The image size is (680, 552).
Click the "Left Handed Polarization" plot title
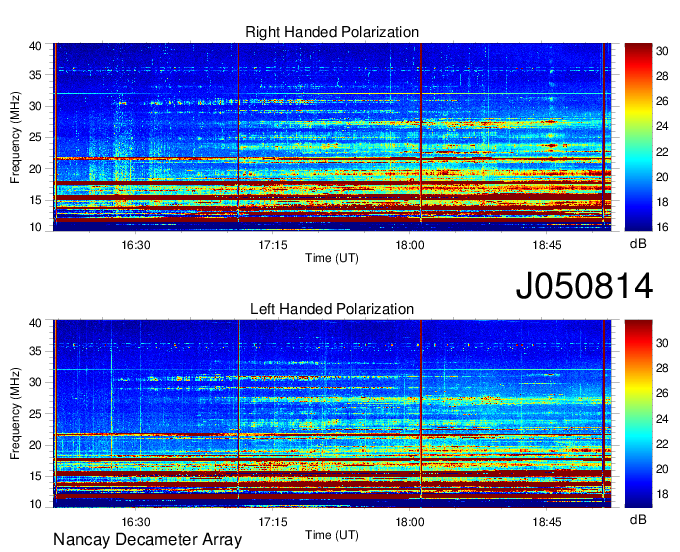coord(332,309)
